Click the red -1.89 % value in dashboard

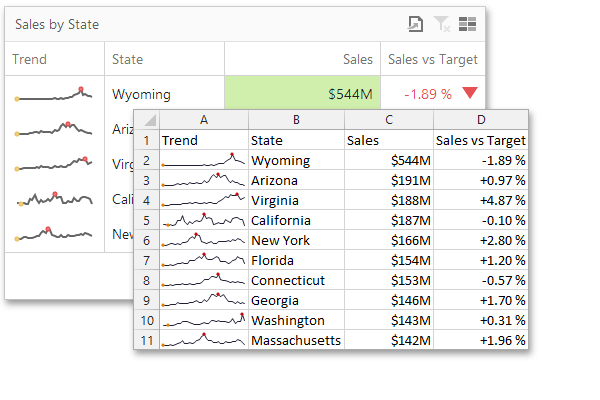tap(428, 94)
